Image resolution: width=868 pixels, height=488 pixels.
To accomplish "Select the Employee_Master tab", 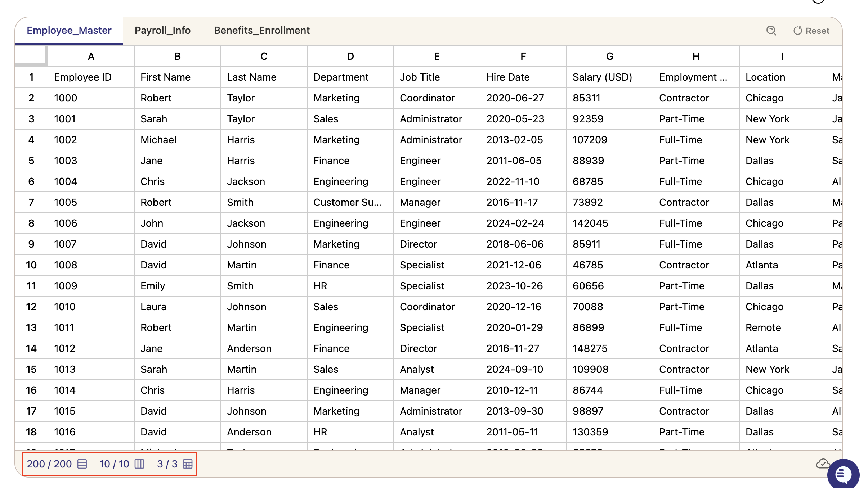I will pos(68,30).
